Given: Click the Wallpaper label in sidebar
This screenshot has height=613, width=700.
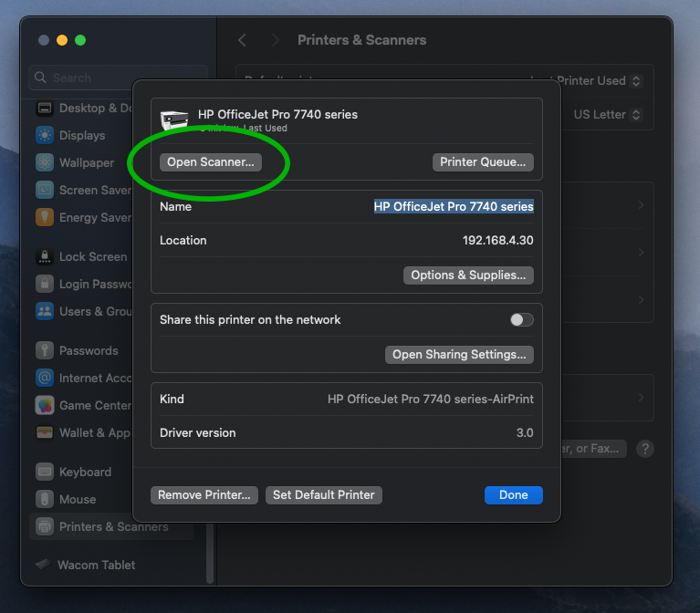Looking at the screenshot, I should point(87,163).
